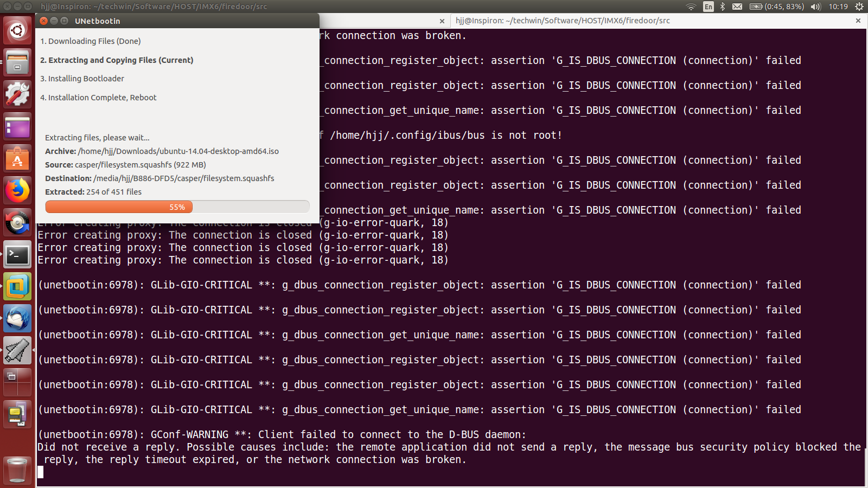This screenshot has height=488, width=868.
Task: Close the second hjj@Inspiron terminal tab
Action: pos(858,21)
